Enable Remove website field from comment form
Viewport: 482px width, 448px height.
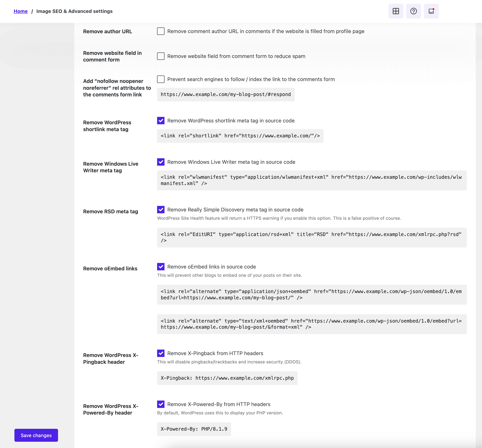[161, 56]
